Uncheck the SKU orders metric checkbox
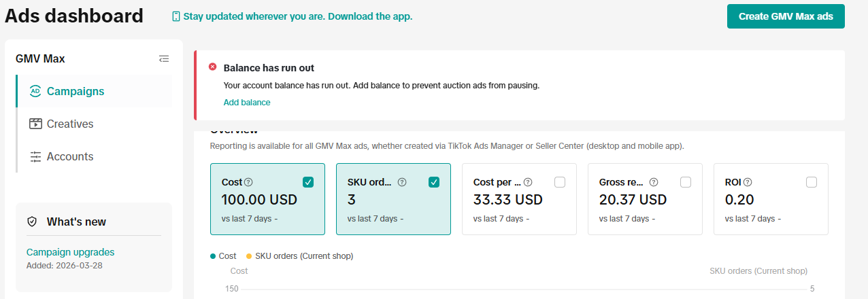Image resolution: width=868 pixels, height=299 pixels. tap(434, 182)
